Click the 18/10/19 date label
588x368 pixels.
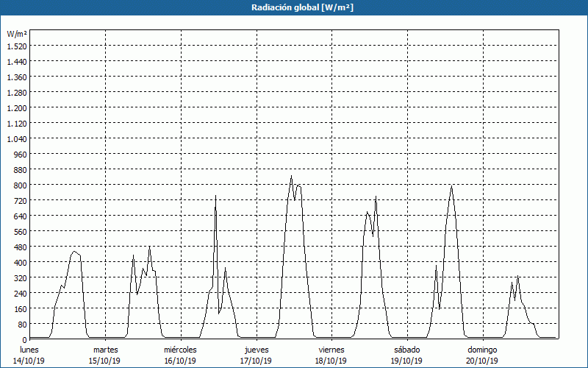click(x=331, y=361)
